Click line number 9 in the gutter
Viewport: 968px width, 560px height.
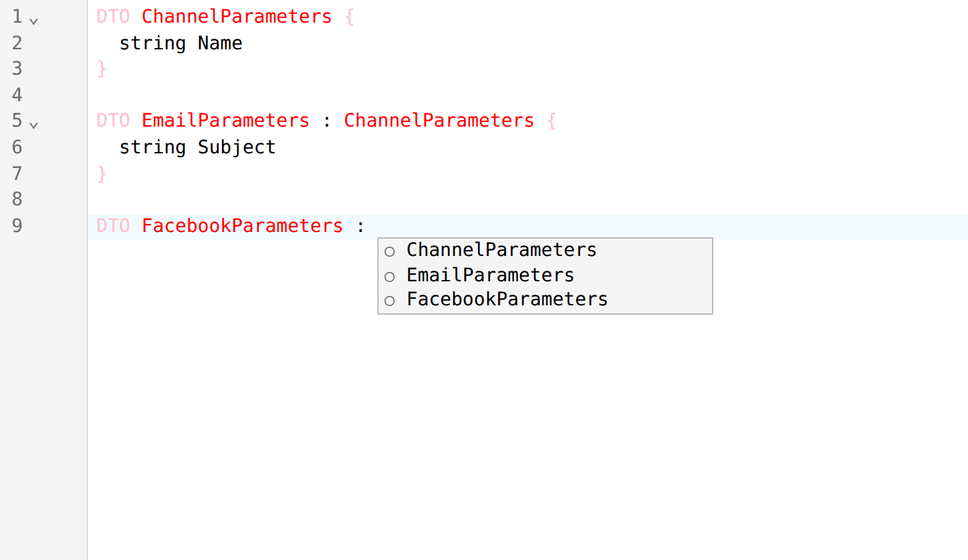(17, 225)
